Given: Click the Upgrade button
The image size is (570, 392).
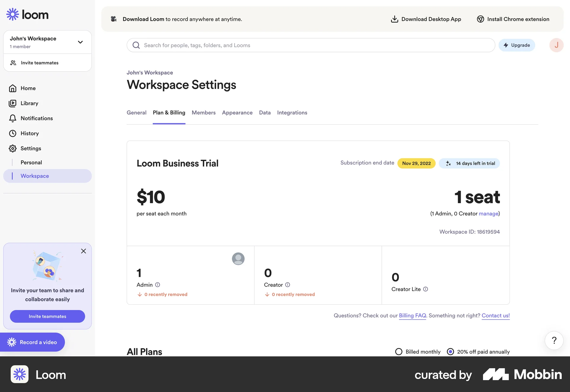Looking at the screenshot, I should click(x=517, y=45).
